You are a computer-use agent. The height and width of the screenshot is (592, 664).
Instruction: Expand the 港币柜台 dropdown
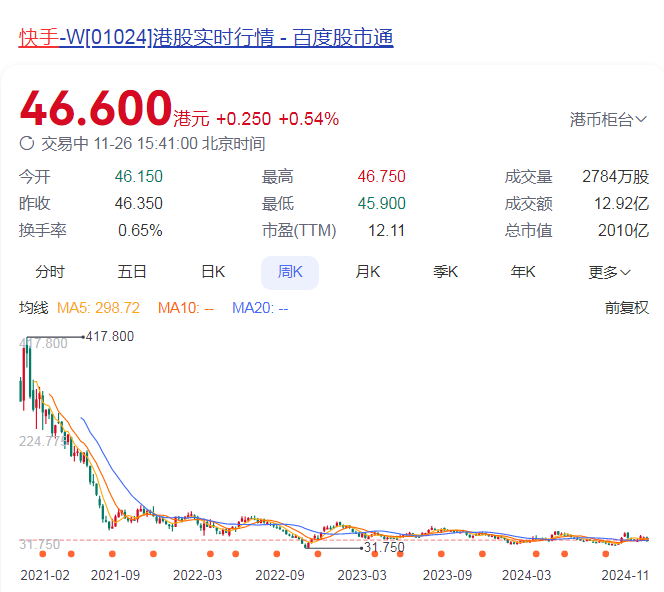pyautogui.click(x=608, y=120)
